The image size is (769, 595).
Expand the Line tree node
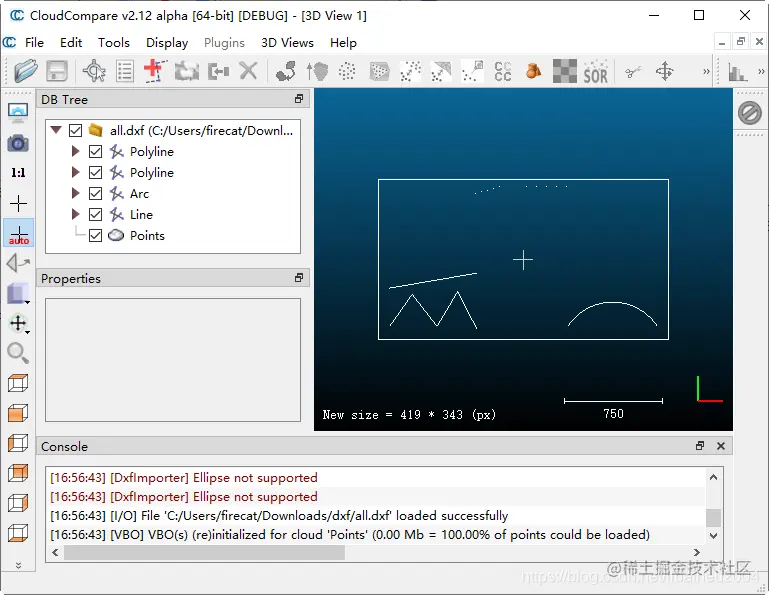click(76, 214)
